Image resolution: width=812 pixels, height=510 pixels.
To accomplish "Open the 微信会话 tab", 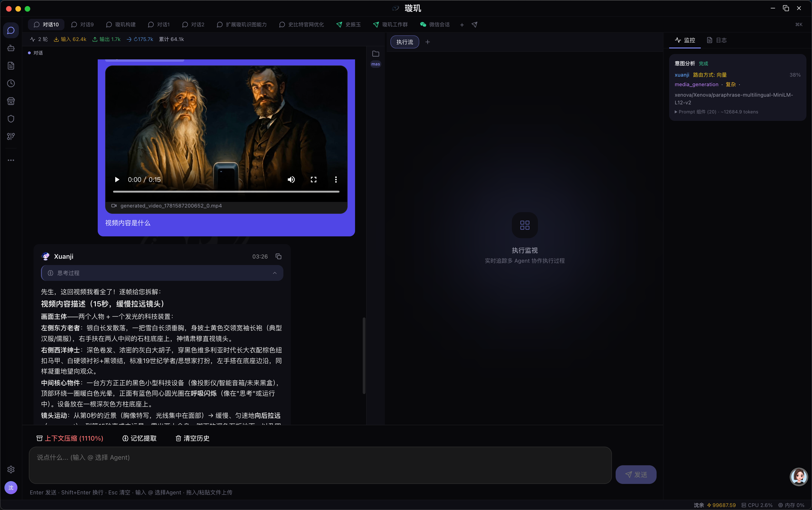I will (x=435, y=25).
